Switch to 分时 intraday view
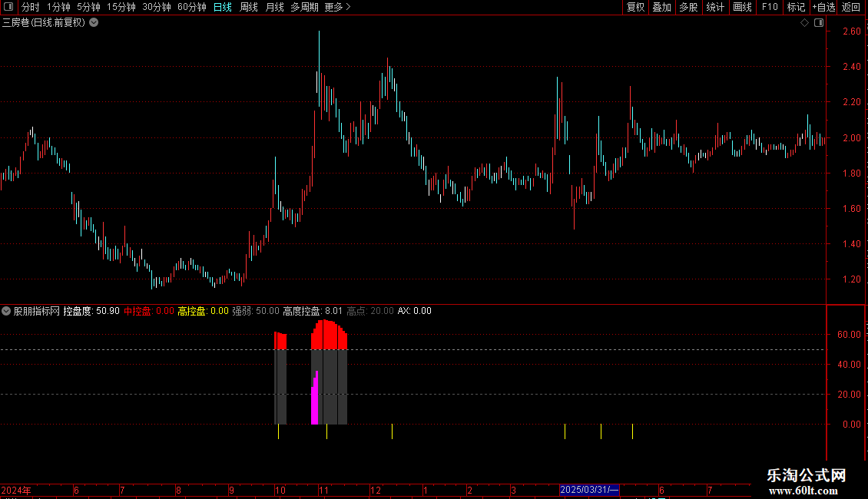 31,7
